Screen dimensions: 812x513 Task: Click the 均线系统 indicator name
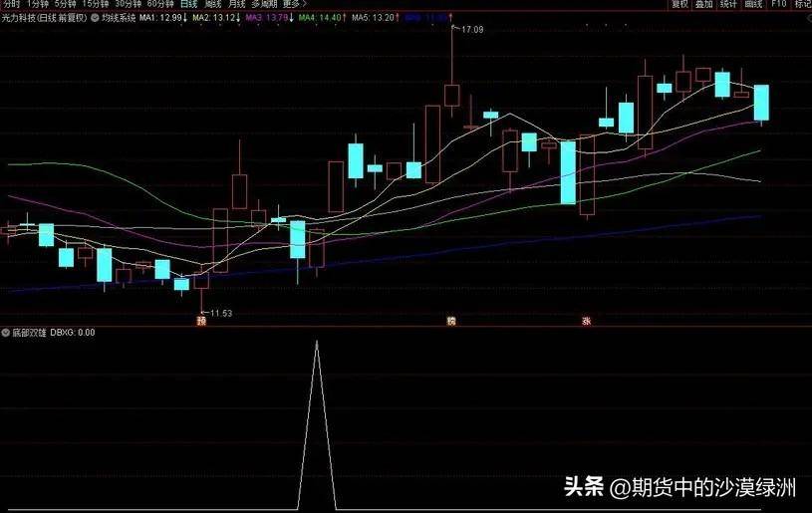coord(119,18)
